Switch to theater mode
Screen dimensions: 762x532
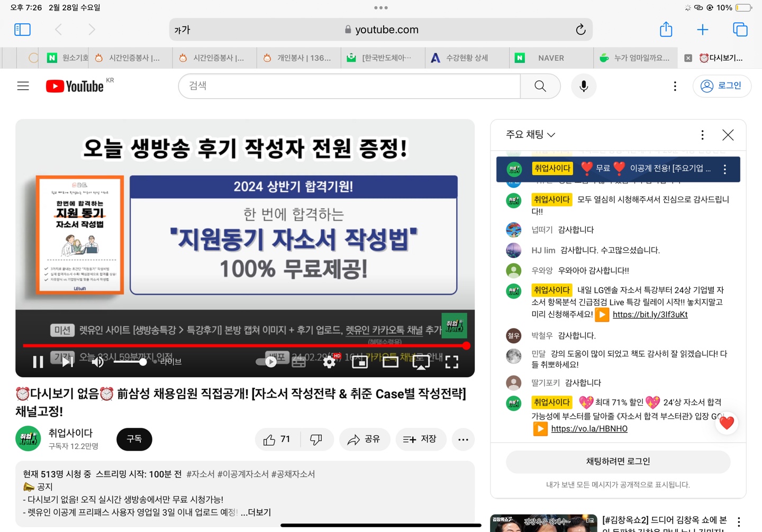[x=391, y=362]
